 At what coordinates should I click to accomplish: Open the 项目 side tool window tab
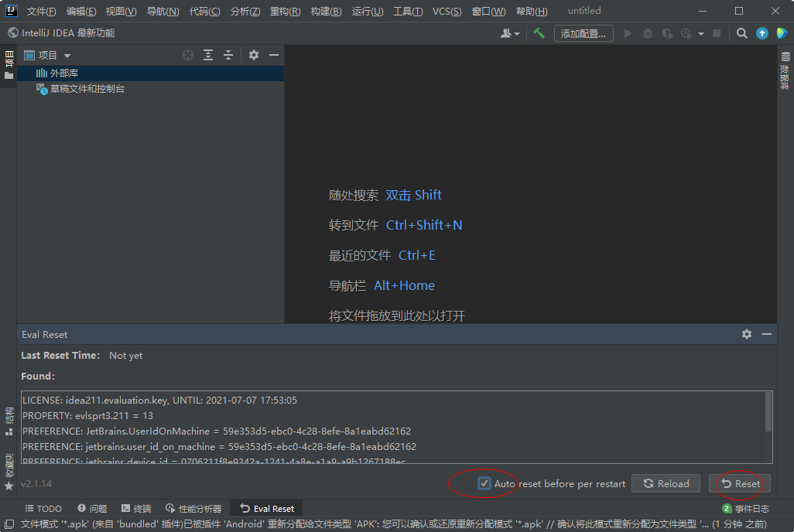click(9, 65)
